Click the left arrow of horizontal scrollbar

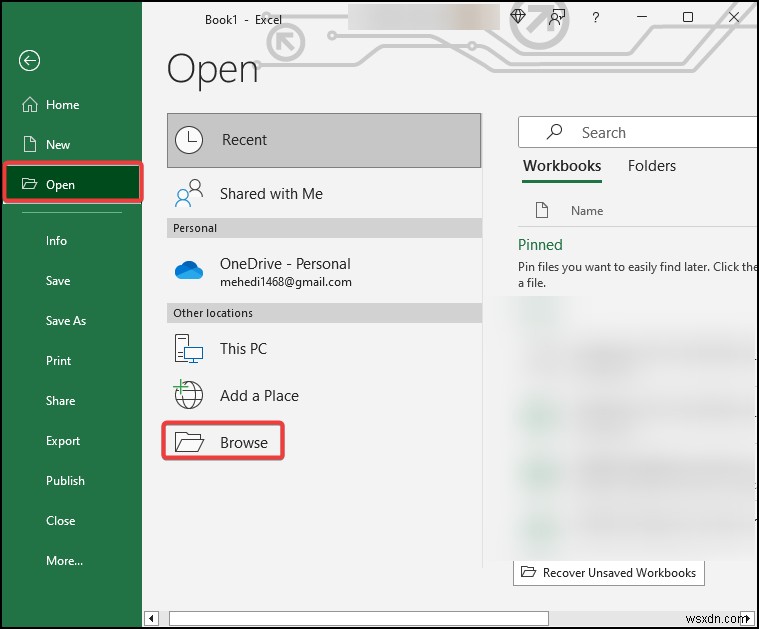pyautogui.click(x=151, y=618)
